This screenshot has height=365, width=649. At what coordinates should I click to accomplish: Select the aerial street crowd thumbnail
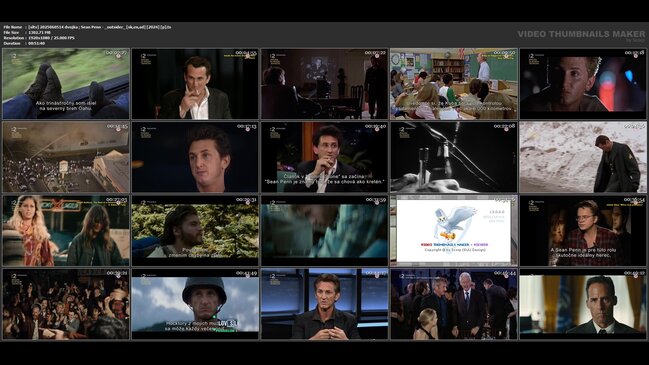66,157
